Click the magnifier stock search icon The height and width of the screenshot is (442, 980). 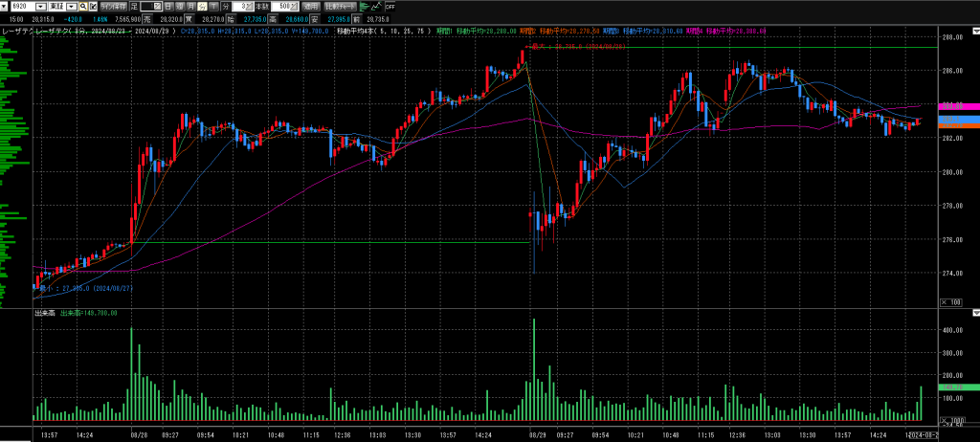pyautogui.click(x=83, y=6)
